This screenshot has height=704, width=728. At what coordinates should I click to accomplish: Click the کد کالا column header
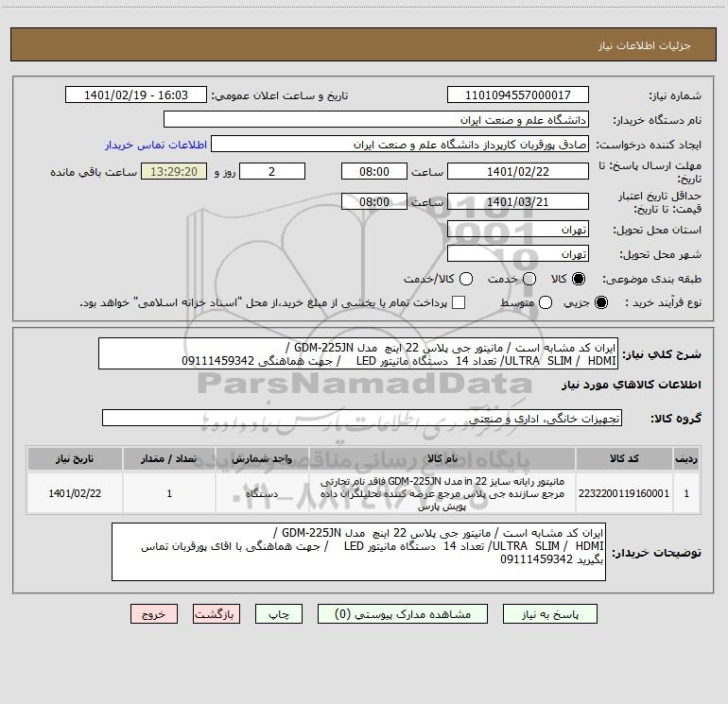[x=624, y=458]
